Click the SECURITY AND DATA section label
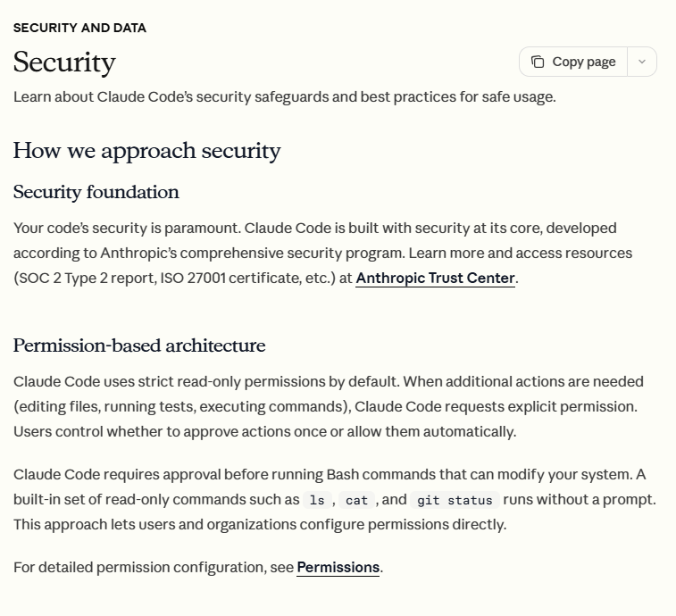Image resolution: width=676 pixels, height=616 pixels. tap(79, 28)
